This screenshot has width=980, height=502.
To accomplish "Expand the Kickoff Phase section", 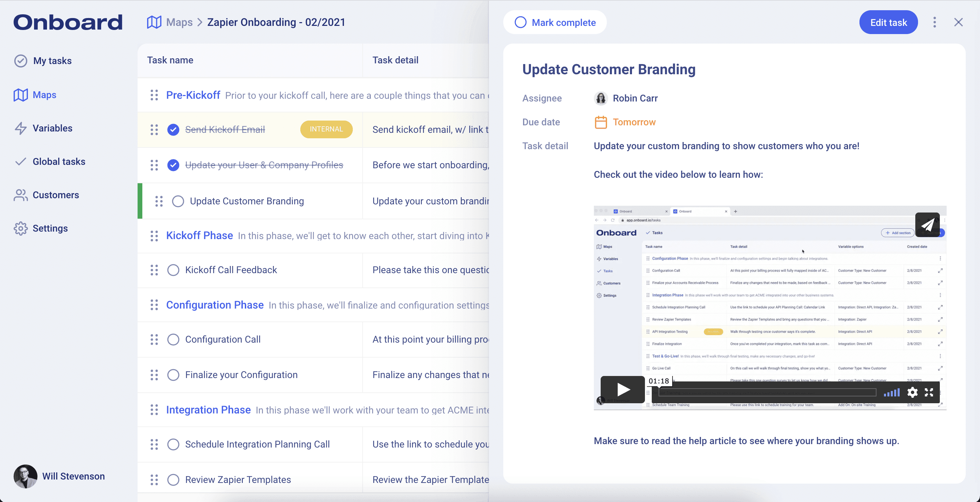I will point(199,235).
